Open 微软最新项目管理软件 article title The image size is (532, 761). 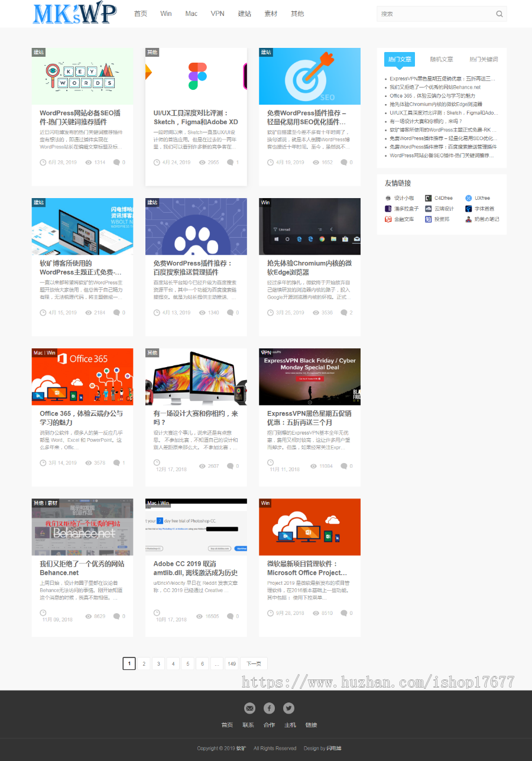click(x=307, y=568)
